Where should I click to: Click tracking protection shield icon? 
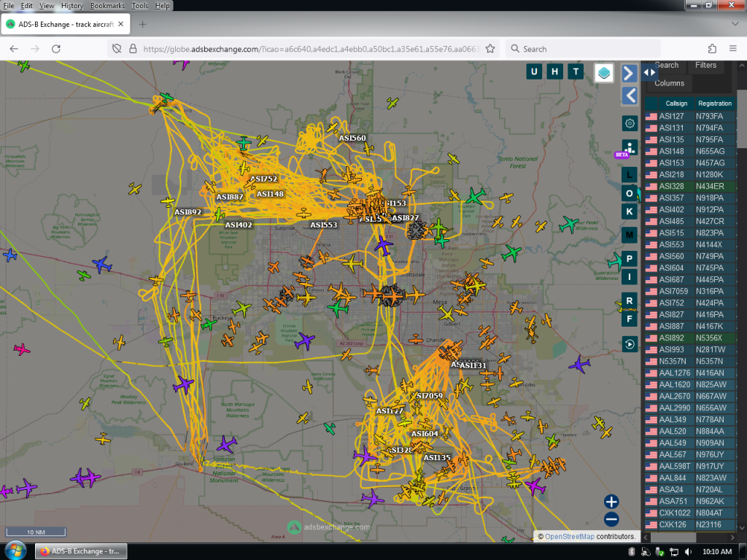click(117, 49)
